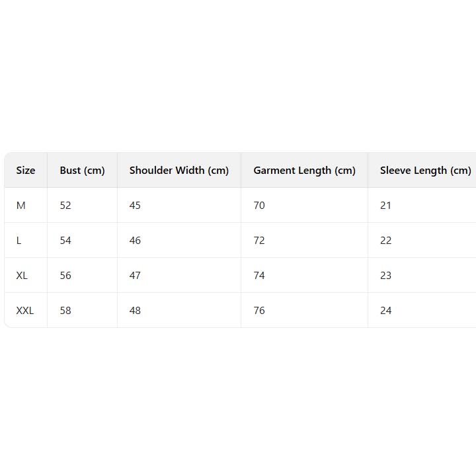This screenshot has width=476, height=476.
Task: Select shoulder width 46 in L row
Action: [x=135, y=241]
